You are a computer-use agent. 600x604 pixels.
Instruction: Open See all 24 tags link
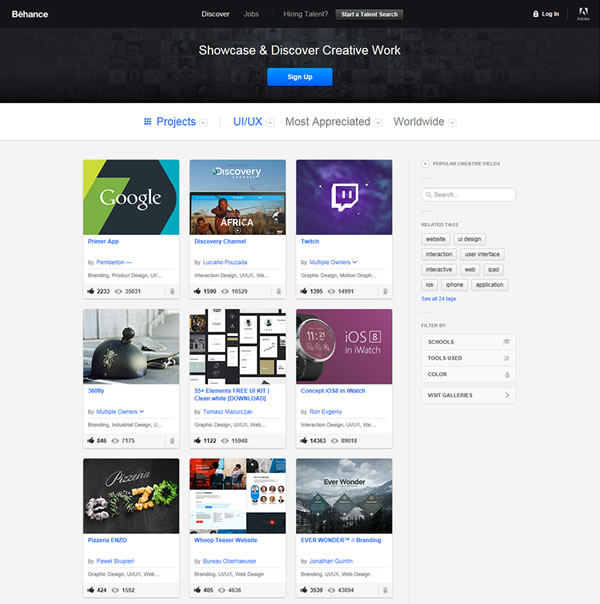[x=438, y=299]
